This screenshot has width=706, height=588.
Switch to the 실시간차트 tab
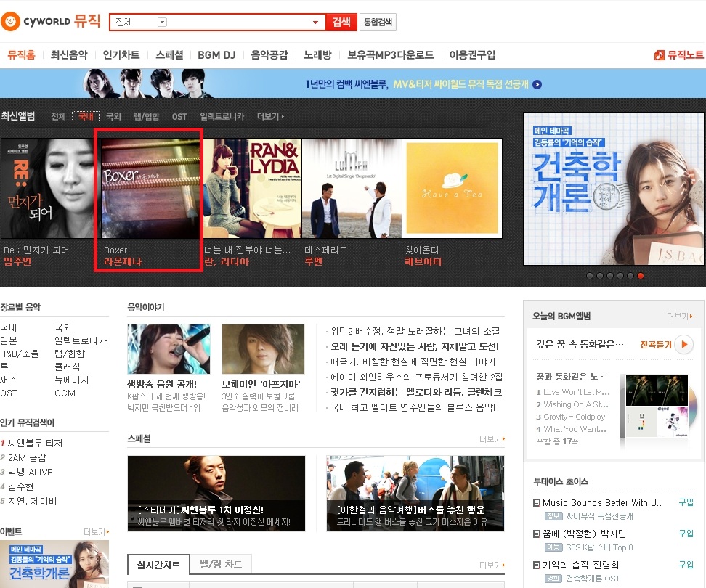[158, 565]
